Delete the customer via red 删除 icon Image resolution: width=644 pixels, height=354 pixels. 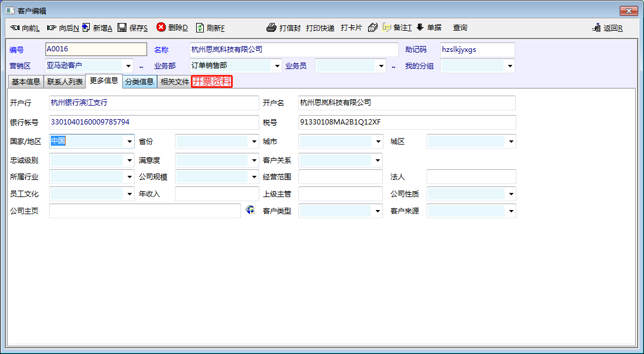pos(161,27)
